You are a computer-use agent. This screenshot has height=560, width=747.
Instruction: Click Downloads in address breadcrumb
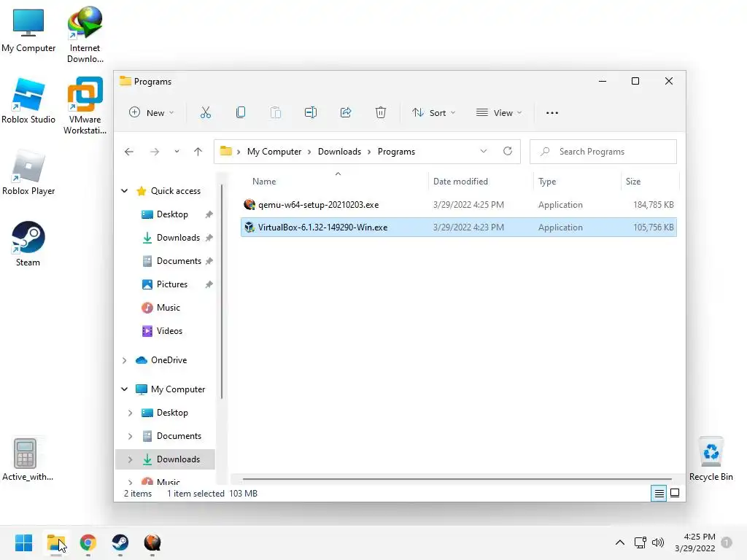tap(339, 152)
